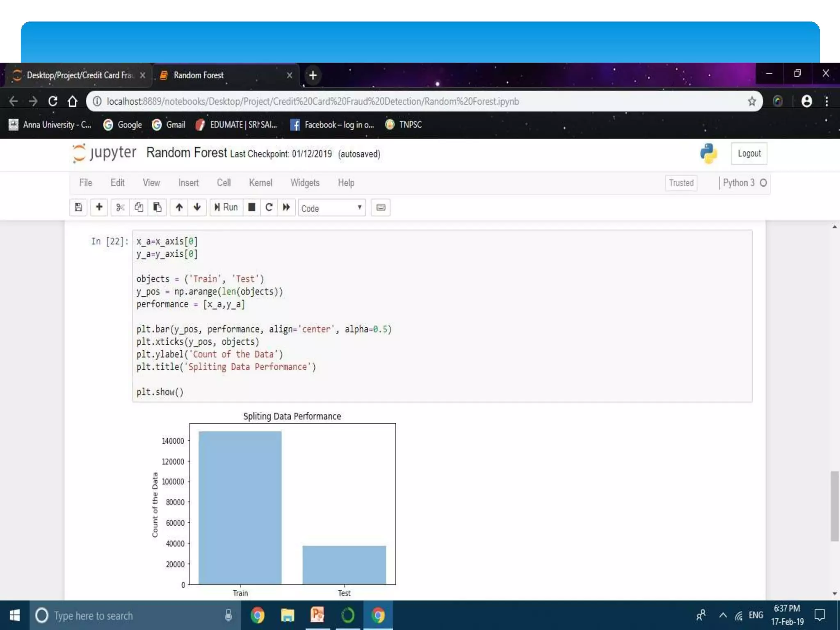
Task: Interrupt the kernel with stop icon
Action: coord(252,208)
